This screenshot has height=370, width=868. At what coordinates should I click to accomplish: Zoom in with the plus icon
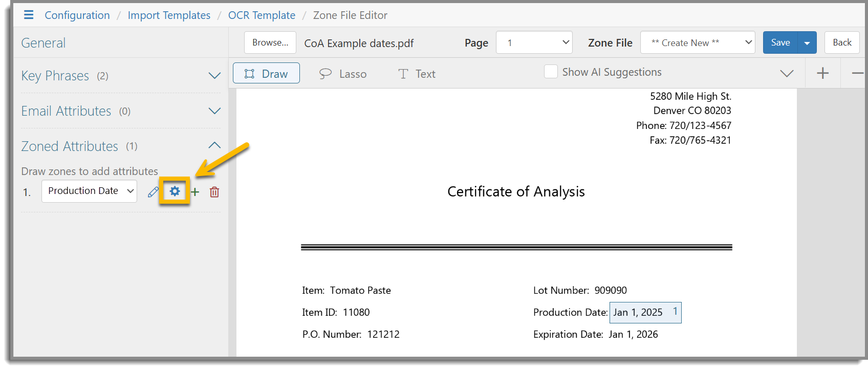(x=822, y=73)
